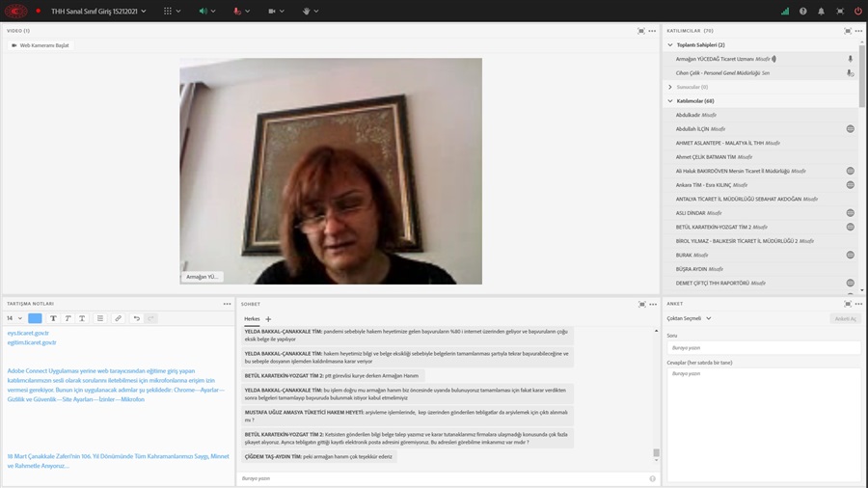Click the Cevaplar answers text area

[764, 423]
